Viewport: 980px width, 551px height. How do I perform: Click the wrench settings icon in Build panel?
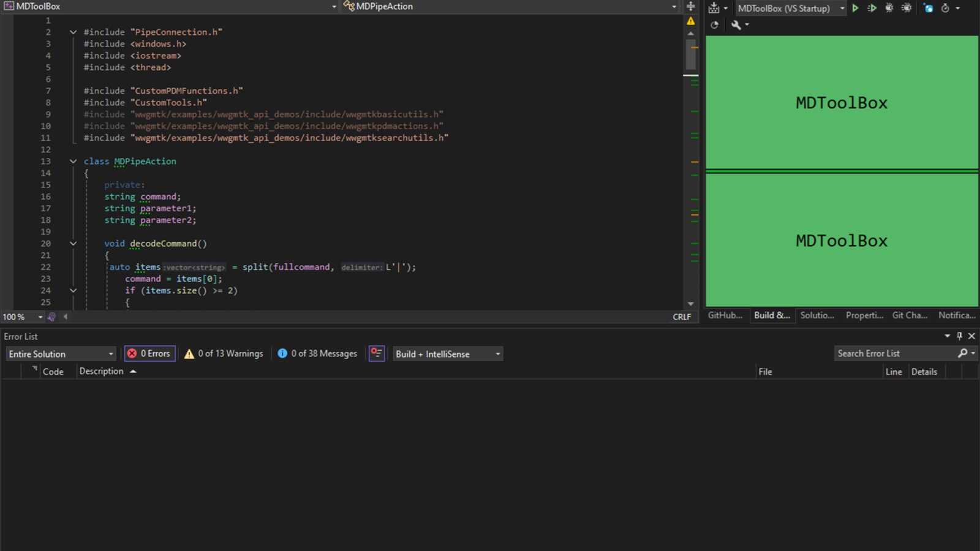coord(737,24)
